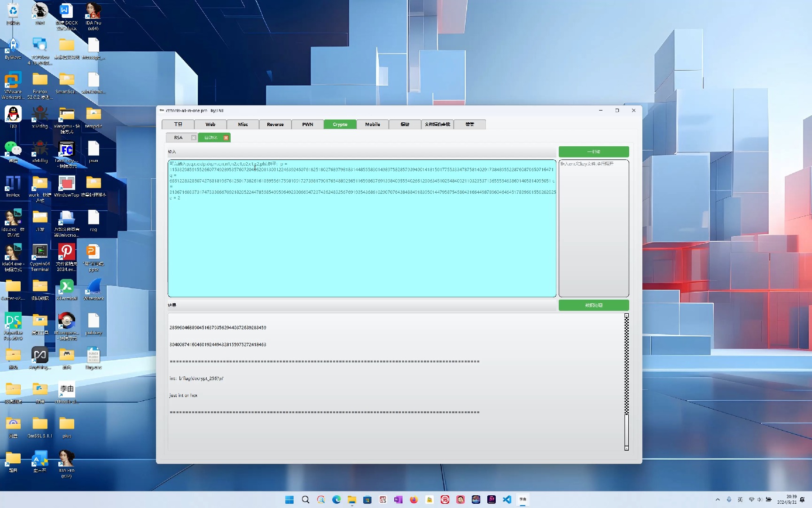Open taskbar Search magnifier

305,500
